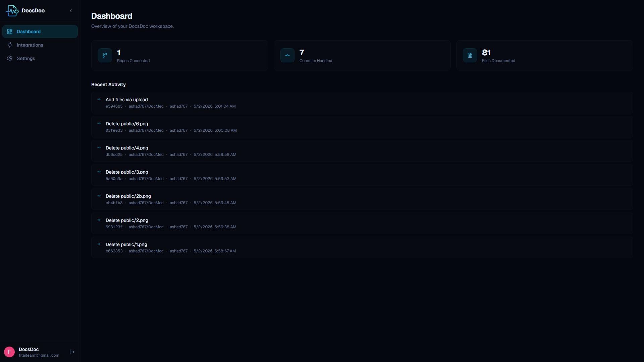
Task: Click timestamp 5/2/2026, 5:58:57 AM
Action: coord(215,251)
